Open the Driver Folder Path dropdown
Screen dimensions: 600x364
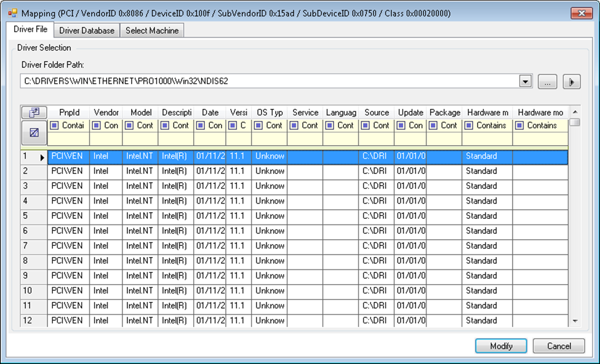click(x=525, y=81)
